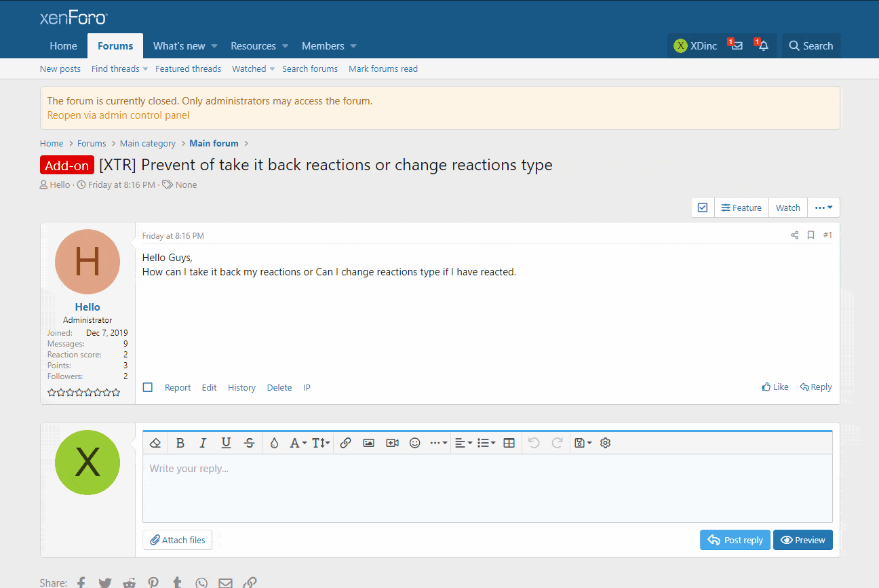Click the Post reply button
The width and height of the screenshot is (879, 588).
[x=735, y=540]
